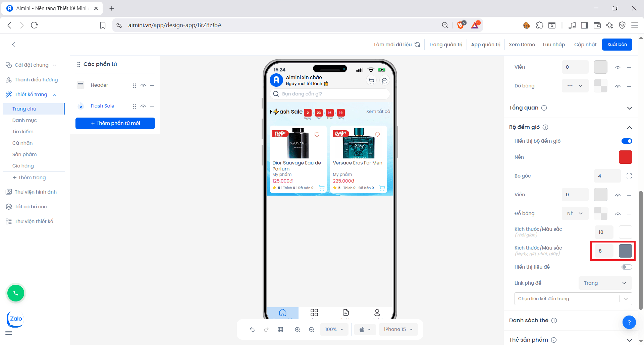Expand the Tổng quan section
Screen dimensions: 644x345
click(629, 108)
